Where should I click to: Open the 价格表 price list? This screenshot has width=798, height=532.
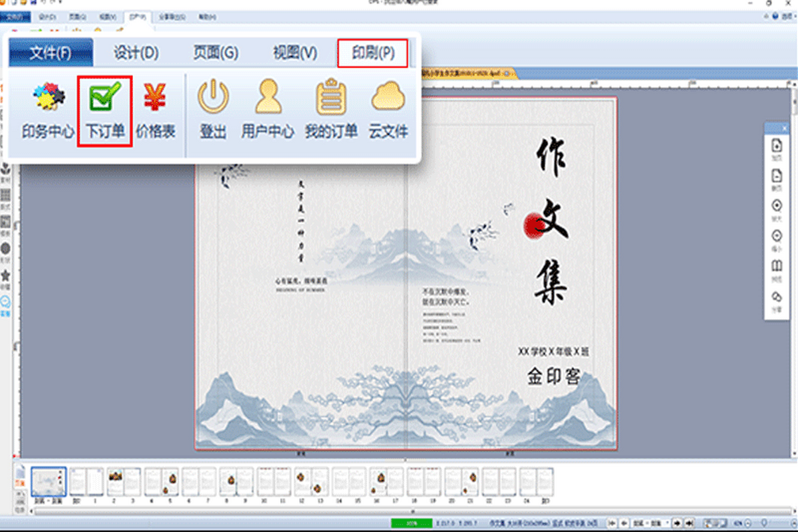156,112
